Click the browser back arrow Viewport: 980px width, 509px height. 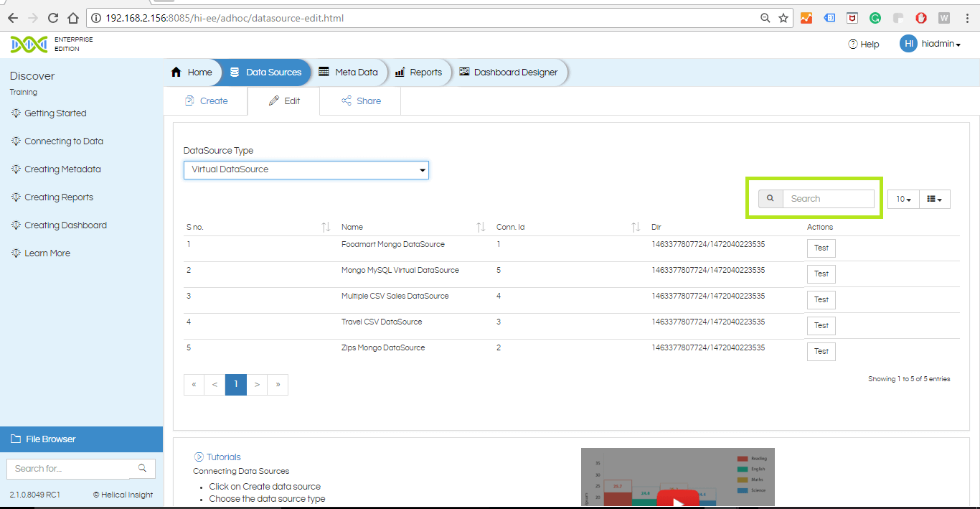[x=12, y=18]
